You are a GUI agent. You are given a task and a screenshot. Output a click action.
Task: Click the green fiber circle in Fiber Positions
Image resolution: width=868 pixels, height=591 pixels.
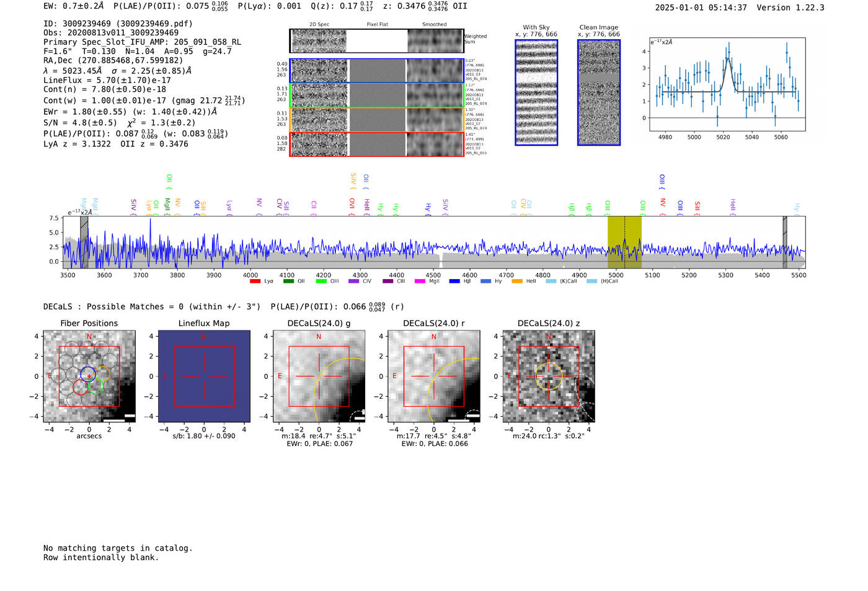click(x=95, y=386)
